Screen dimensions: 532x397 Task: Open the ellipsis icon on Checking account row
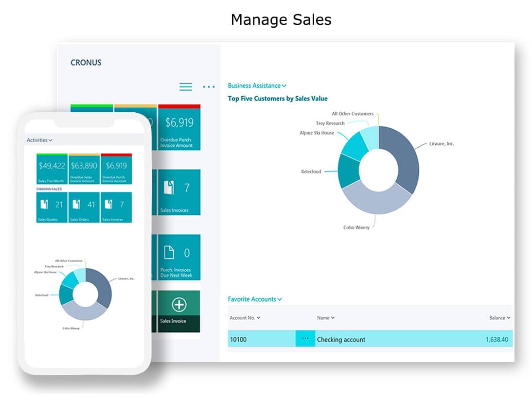(306, 339)
